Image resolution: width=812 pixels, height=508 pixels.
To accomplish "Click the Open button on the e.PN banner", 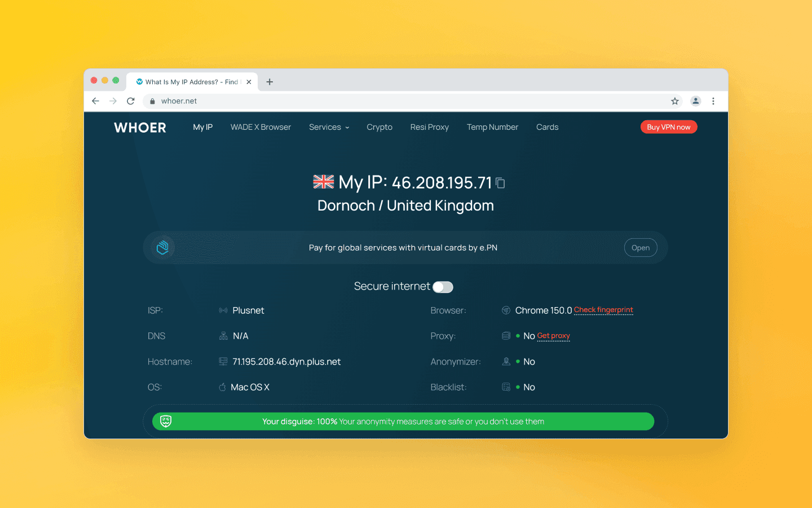I will [641, 248].
